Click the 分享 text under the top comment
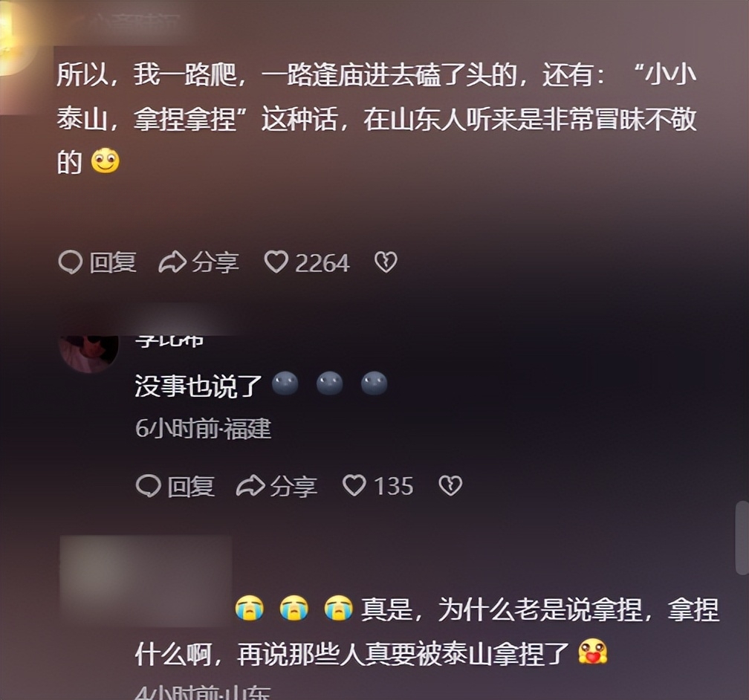 point(215,263)
